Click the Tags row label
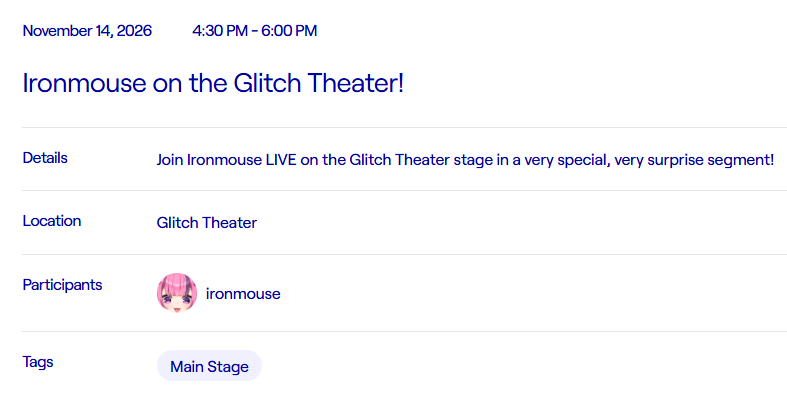Image resolution: width=787 pixels, height=401 pixels. click(38, 362)
